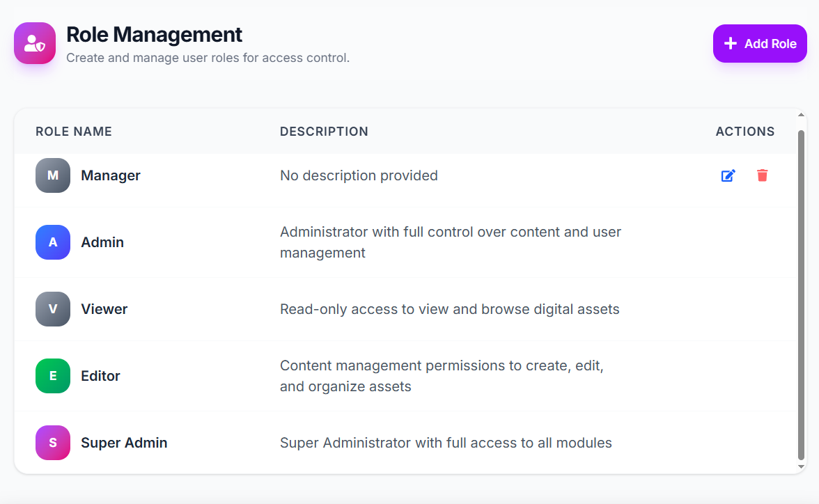Select the gray V avatar badge

click(53, 309)
